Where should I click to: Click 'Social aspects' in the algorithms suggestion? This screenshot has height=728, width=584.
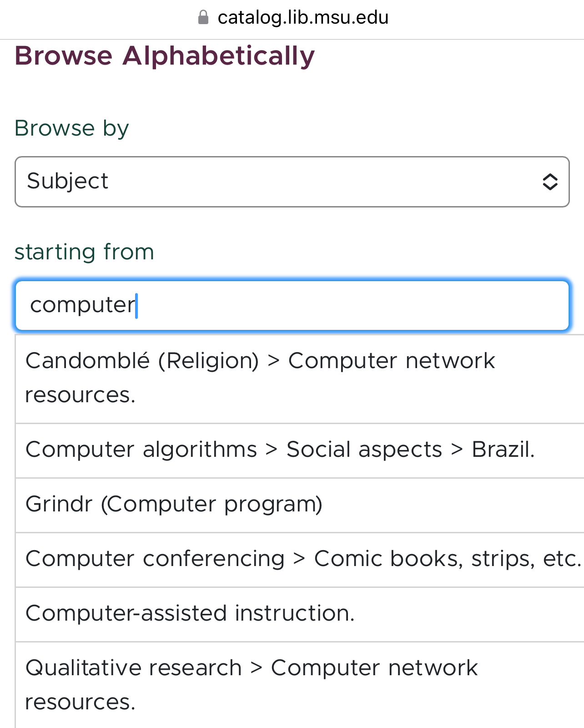click(364, 450)
